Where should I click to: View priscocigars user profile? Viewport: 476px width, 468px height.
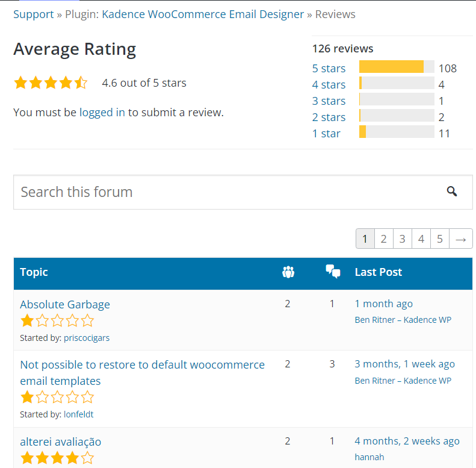click(87, 338)
